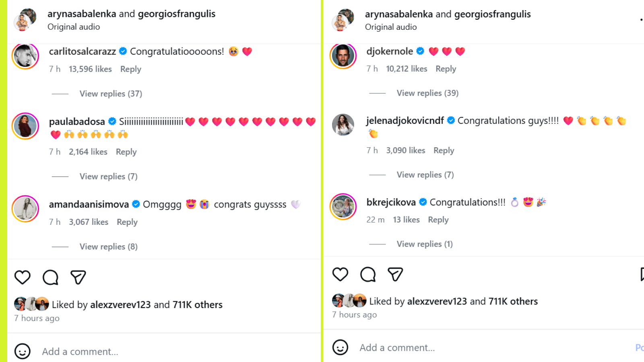Image resolution: width=644 pixels, height=362 pixels.
Task: Open jelenadjokovicndf profile link
Action: [405, 121]
